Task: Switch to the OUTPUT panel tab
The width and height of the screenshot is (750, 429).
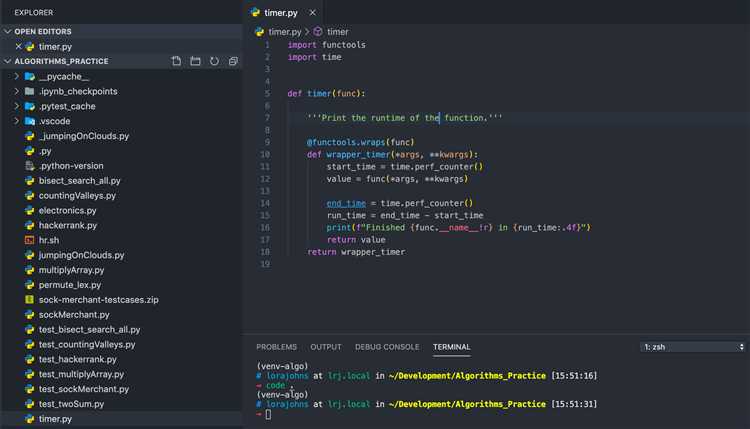Action: click(326, 347)
